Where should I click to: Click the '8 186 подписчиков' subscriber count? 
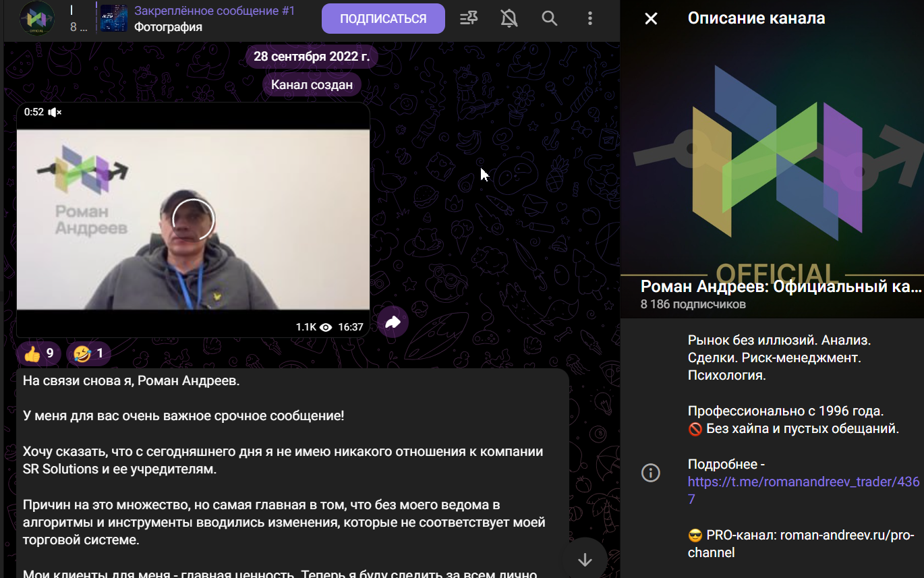(693, 304)
